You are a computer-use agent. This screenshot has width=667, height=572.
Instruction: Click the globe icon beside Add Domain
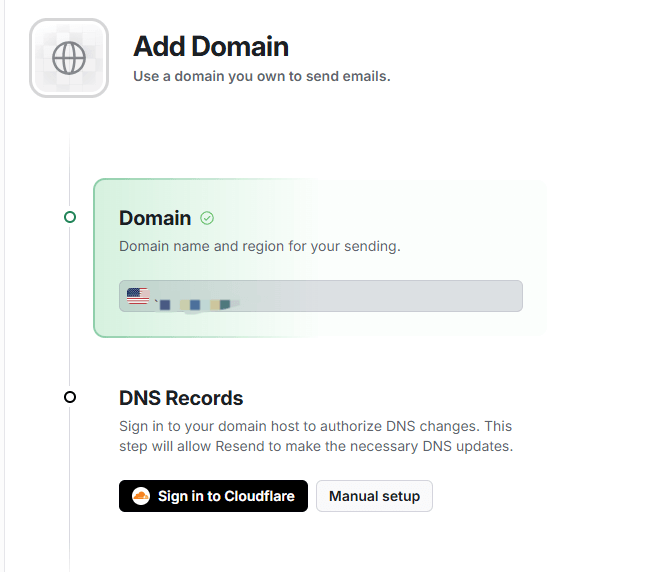69,58
